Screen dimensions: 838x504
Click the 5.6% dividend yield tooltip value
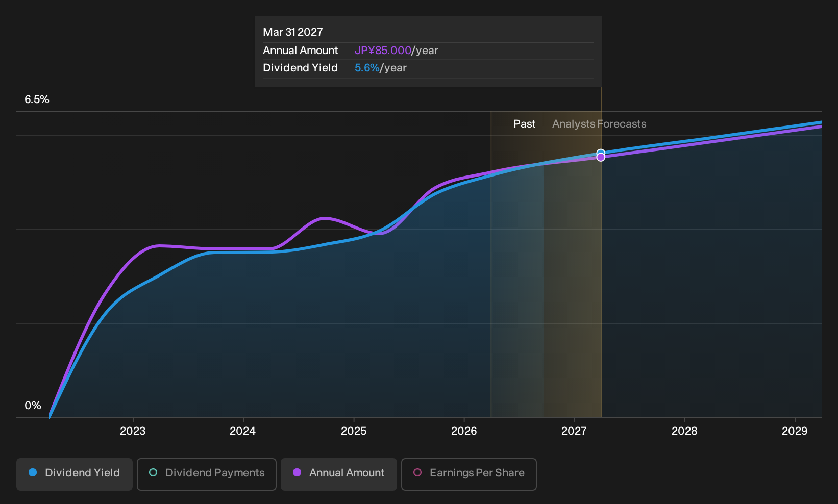367,68
